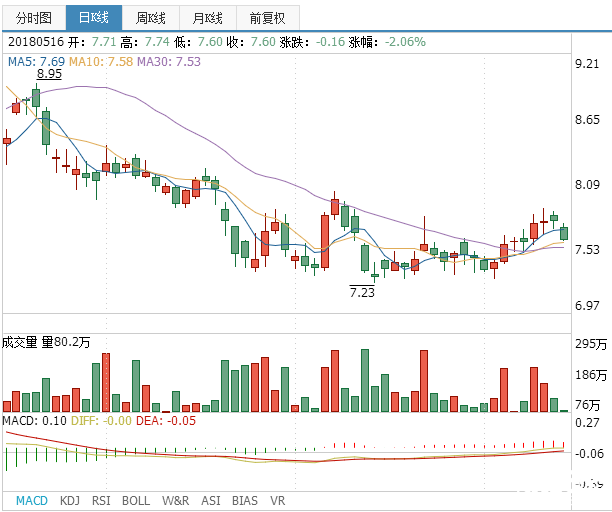The height and width of the screenshot is (512, 612).
Task: Select the 前复权 adjustment tab
Action: point(268,18)
